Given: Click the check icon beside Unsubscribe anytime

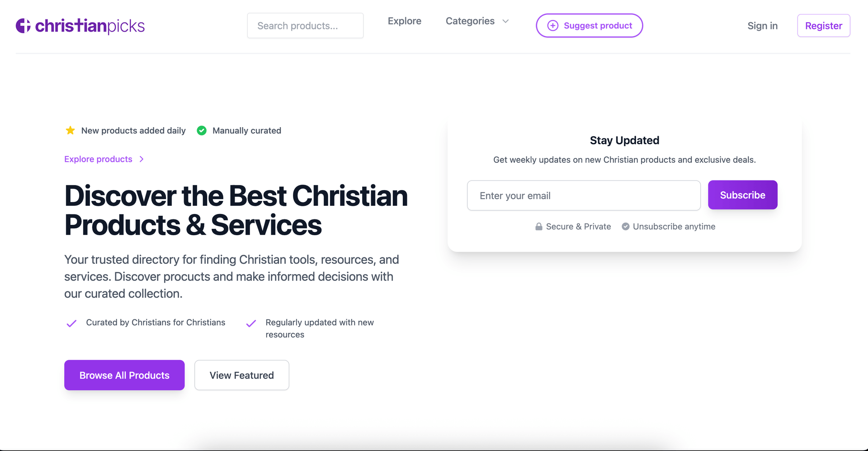Looking at the screenshot, I should pyautogui.click(x=625, y=227).
